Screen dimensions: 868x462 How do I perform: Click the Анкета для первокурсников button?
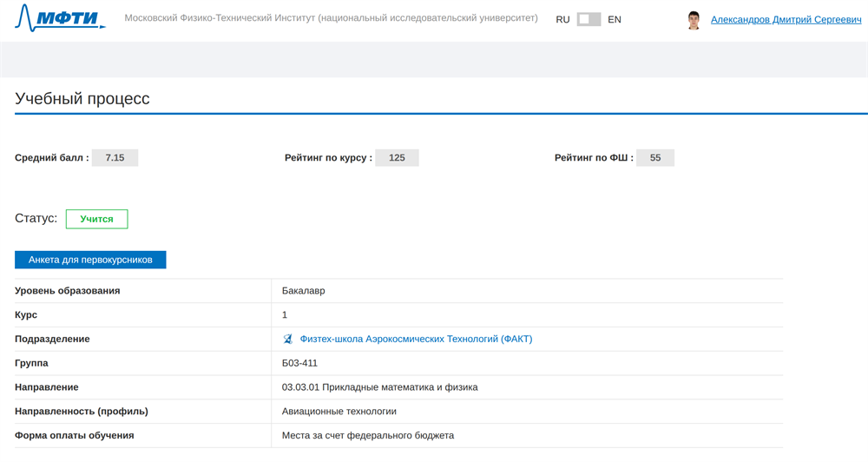coord(90,260)
